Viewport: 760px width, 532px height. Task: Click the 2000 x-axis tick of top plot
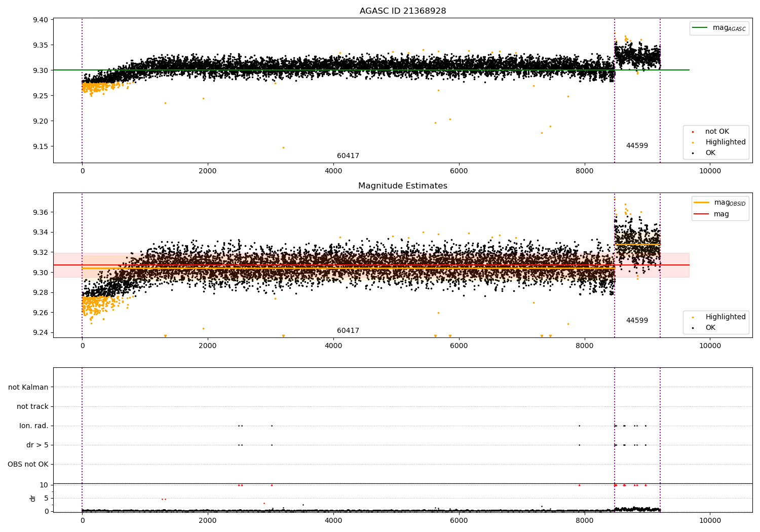tap(208, 171)
